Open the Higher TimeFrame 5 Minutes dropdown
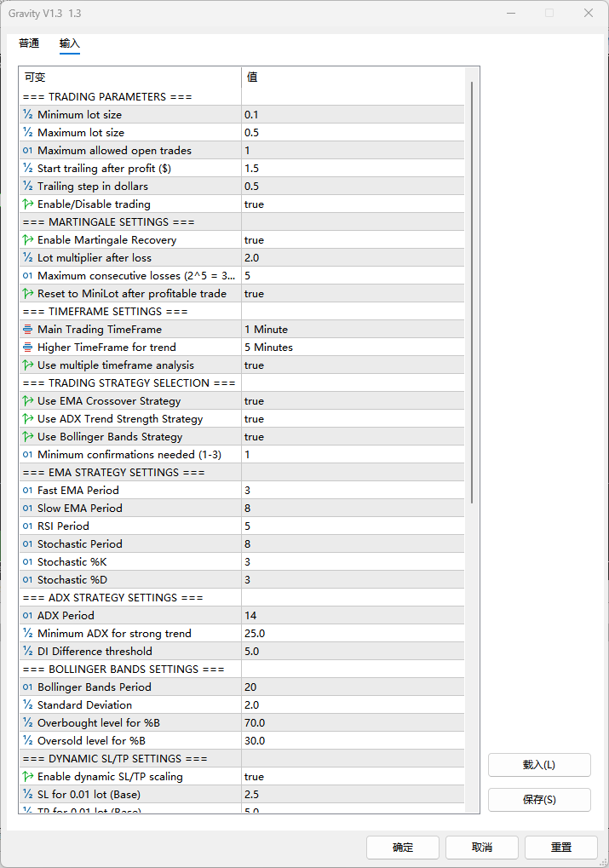Screen dimensions: 609x868 [352, 348]
